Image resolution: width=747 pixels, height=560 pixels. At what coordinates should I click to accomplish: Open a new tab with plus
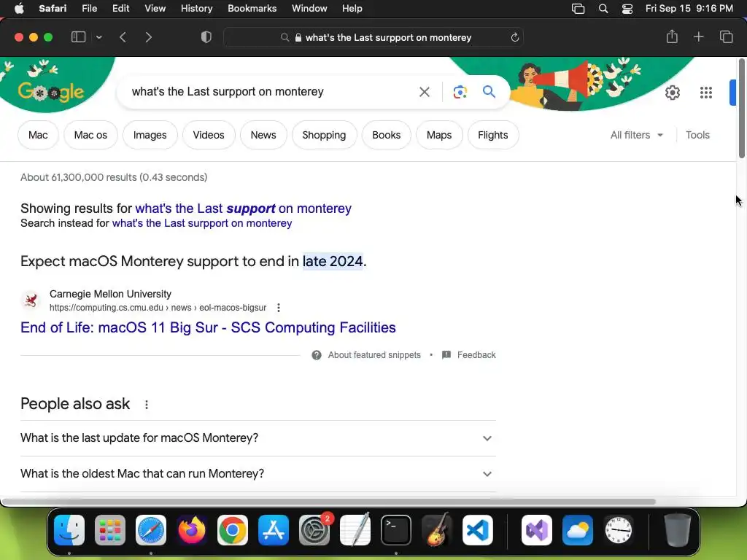(698, 36)
